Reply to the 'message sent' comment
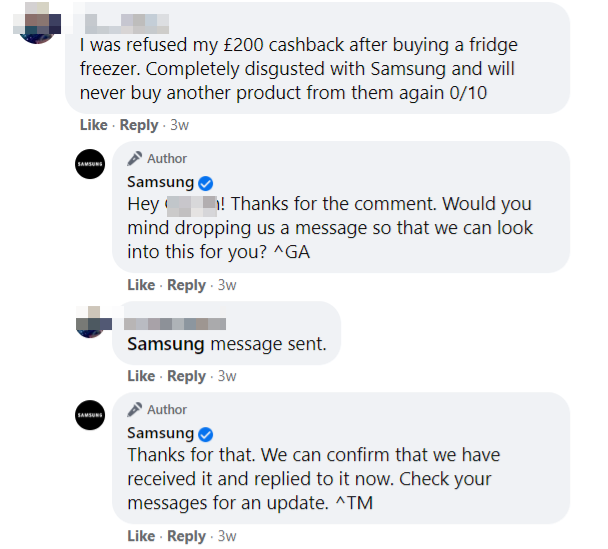 coord(186,376)
